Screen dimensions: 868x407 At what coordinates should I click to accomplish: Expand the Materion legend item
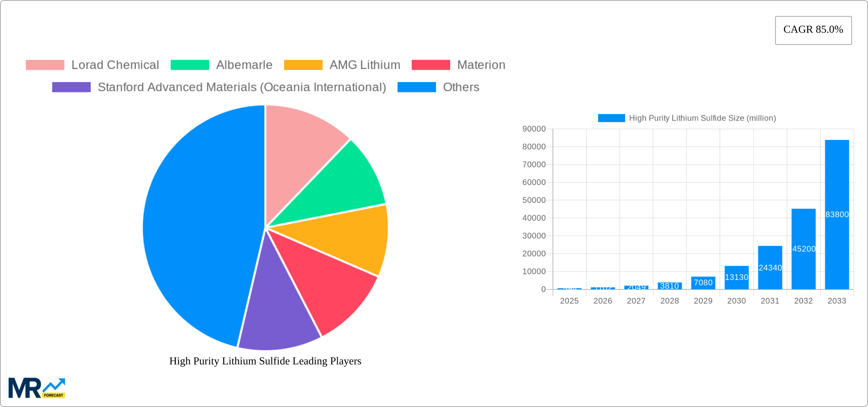(x=481, y=65)
